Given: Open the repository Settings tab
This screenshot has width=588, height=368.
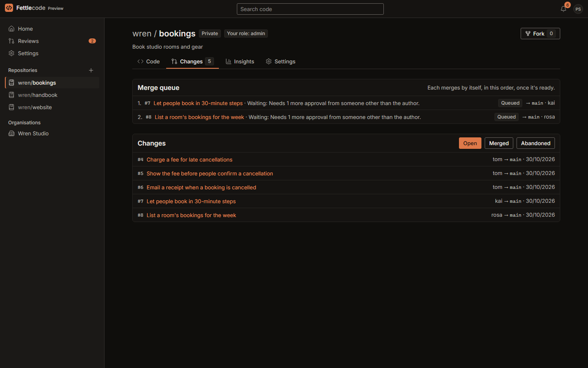Looking at the screenshot, I should point(281,61).
